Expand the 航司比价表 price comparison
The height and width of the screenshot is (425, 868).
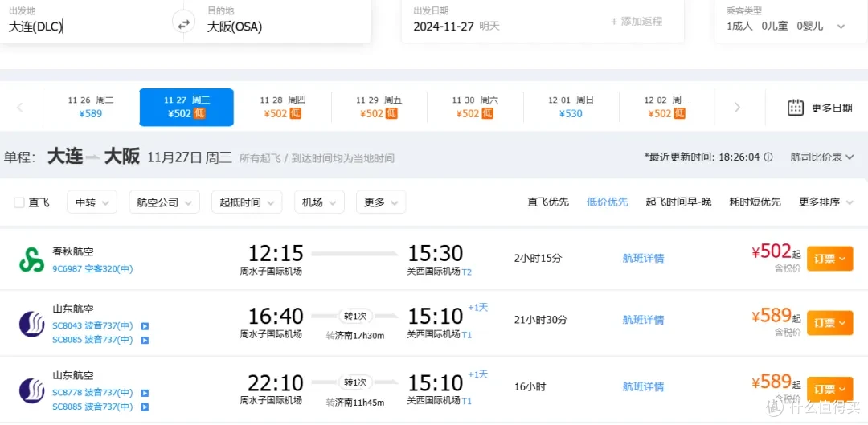coord(822,157)
